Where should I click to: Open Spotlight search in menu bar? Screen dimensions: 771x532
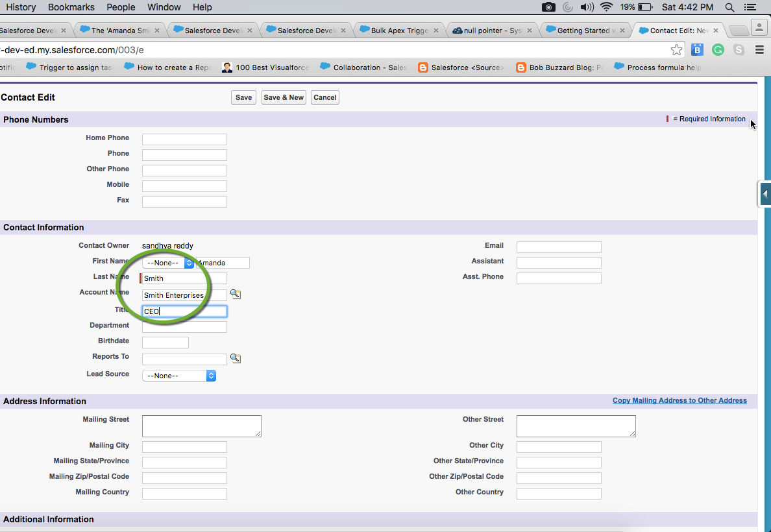pyautogui.click(x=729, y=7)
